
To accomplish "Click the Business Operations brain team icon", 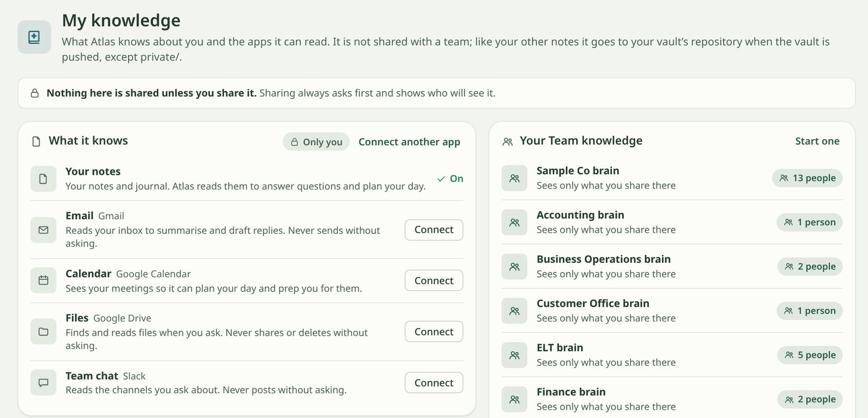I will tap(514, 267).
